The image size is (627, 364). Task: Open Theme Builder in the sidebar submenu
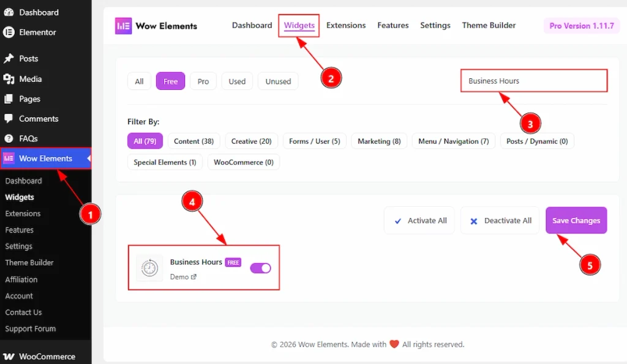[x=29, y=262]
